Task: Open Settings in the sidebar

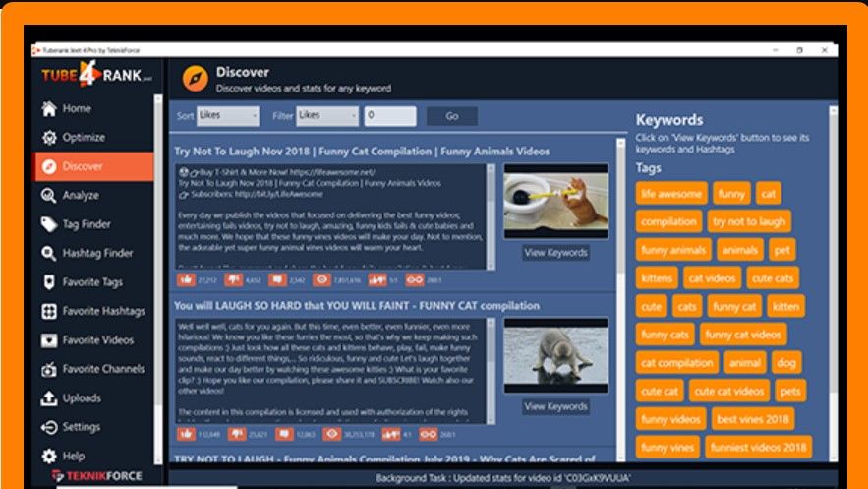Action: tap(93, 427)
